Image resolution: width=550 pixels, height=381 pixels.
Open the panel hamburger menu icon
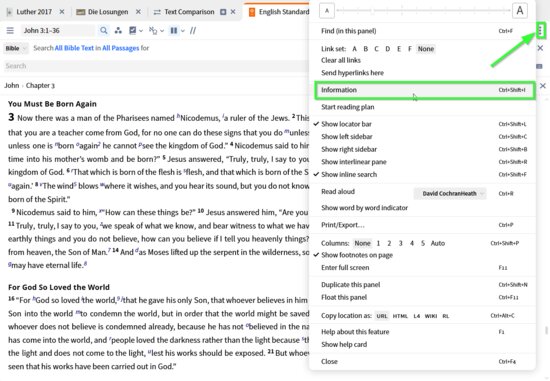10,31
